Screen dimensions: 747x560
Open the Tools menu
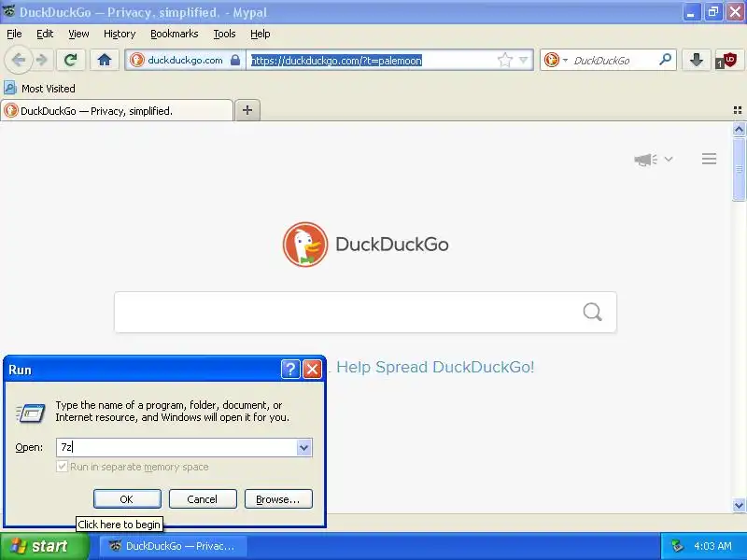pos(224,34)
